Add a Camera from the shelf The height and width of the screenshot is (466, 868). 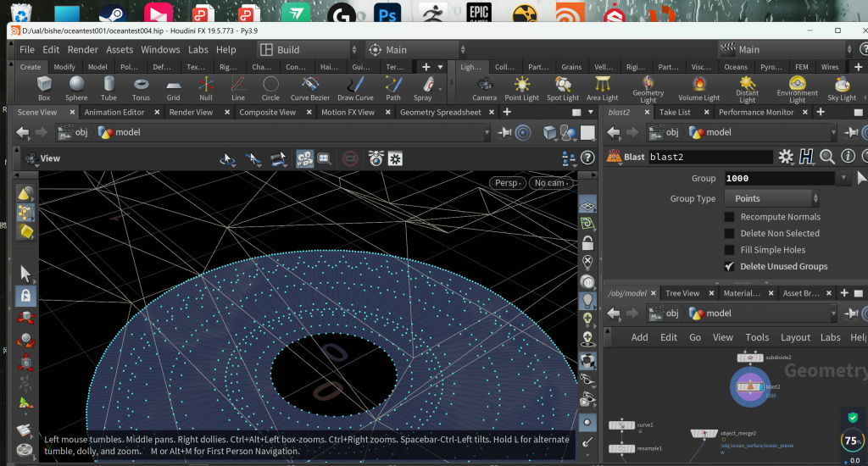[484, 89]
